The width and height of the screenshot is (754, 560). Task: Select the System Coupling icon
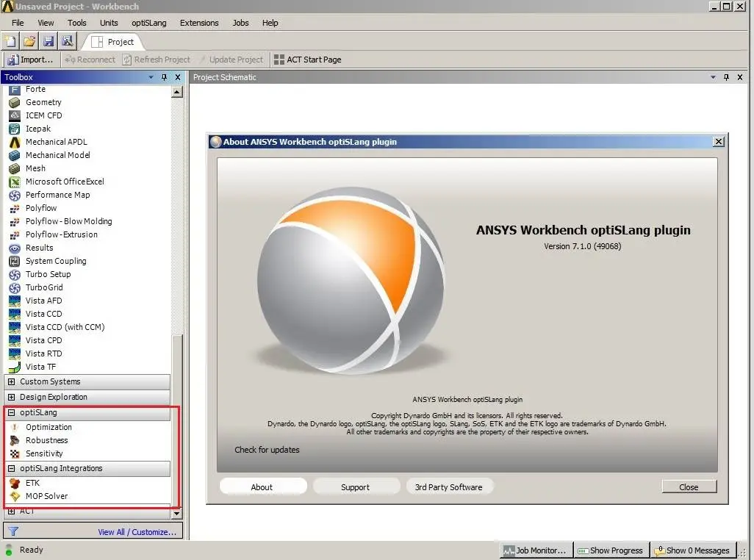click(15, 261)
